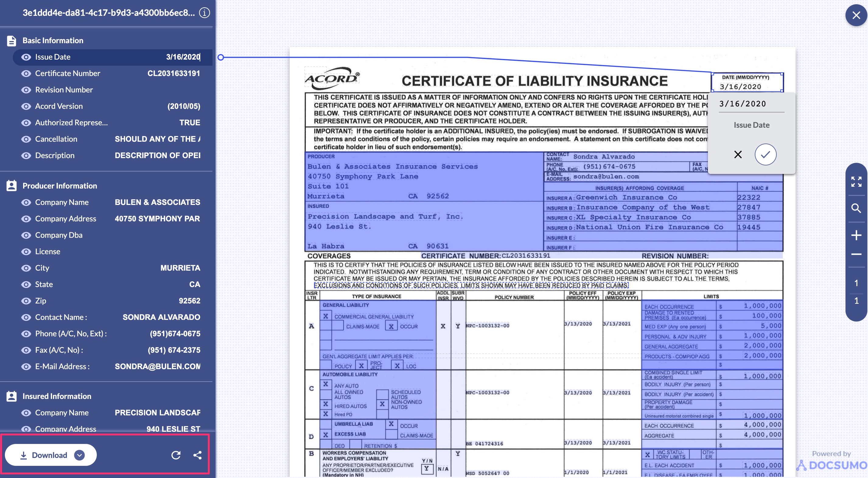Toggle visibility eye for E-Mail Address

tap(26, 367)
